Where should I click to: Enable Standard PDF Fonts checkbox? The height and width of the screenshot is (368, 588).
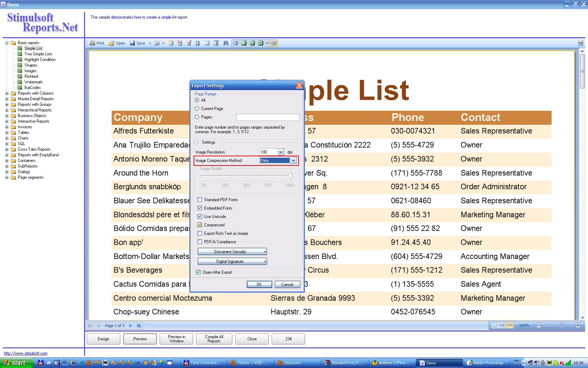tap(200, 200)
